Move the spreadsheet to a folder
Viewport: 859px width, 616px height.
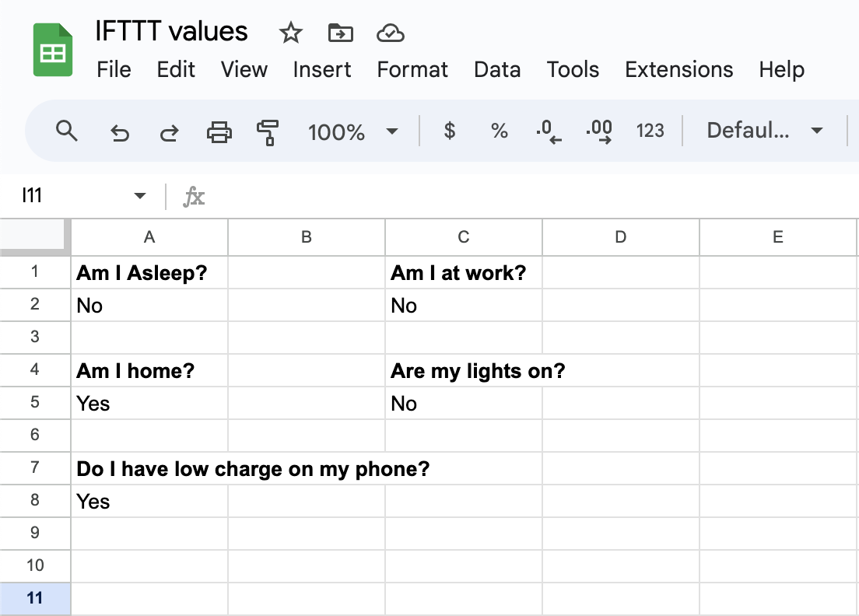tap(340, 33)
